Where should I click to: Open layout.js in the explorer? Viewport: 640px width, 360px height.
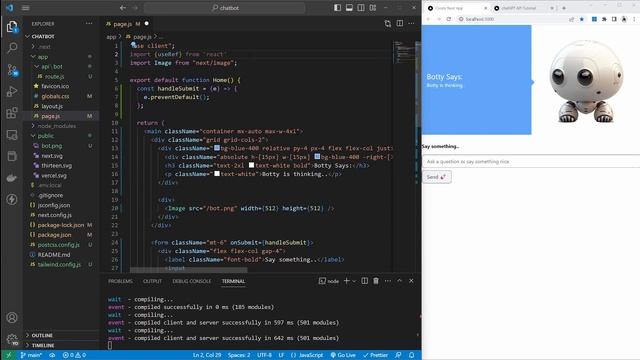pyautogui.click(x=52, y=106)
